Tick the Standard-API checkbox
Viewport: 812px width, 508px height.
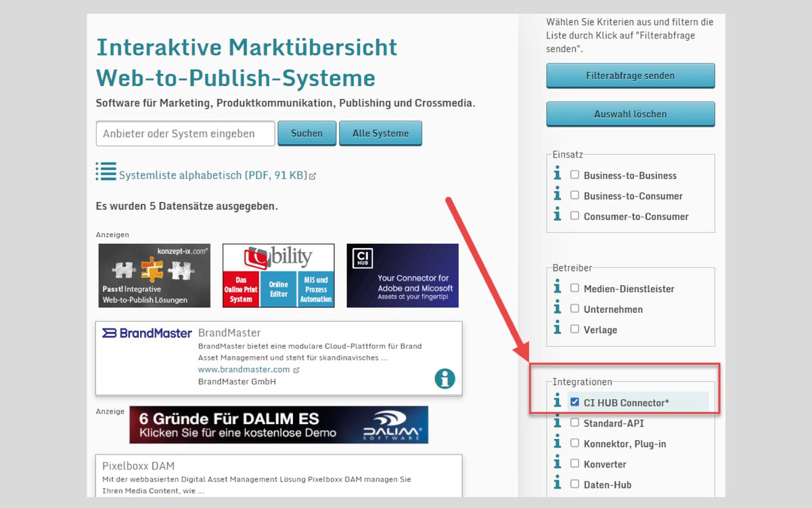[x=574, y=423]
